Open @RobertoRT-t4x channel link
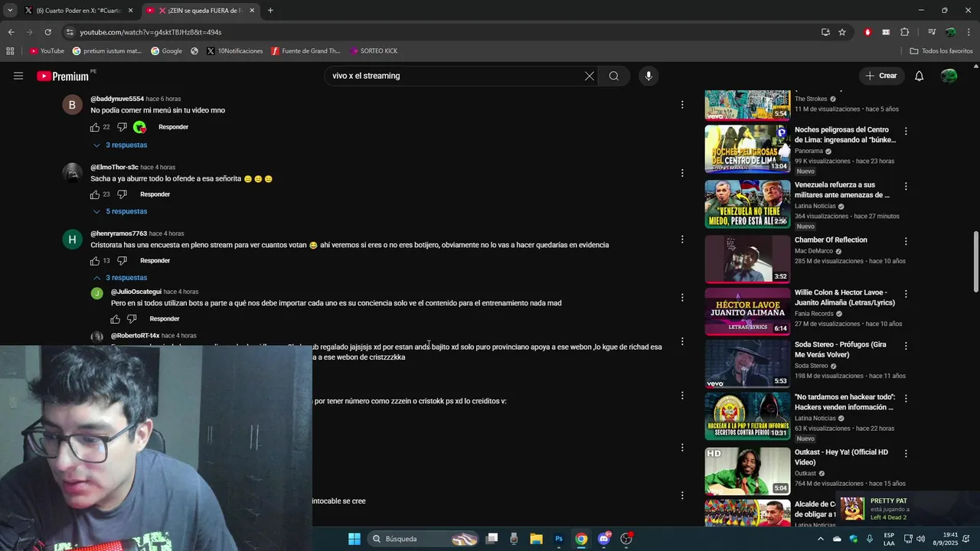This screenshot has width=980, height=551. (x=136, y=336)
